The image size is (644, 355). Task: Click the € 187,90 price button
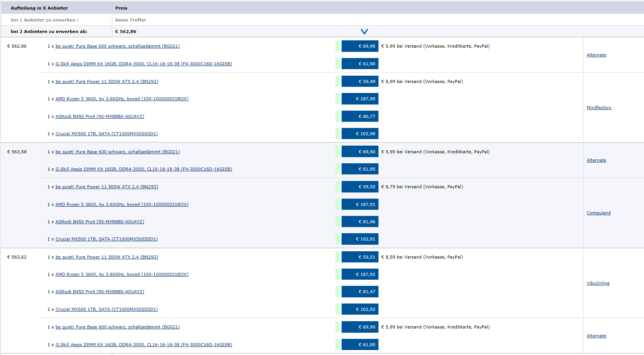coord(360,99)
